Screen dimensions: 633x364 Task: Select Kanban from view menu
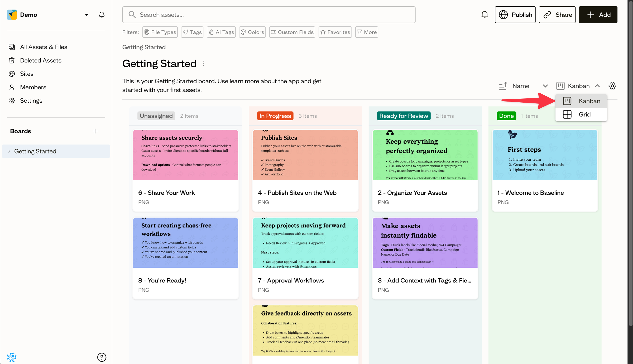click(x=581, y=101)
